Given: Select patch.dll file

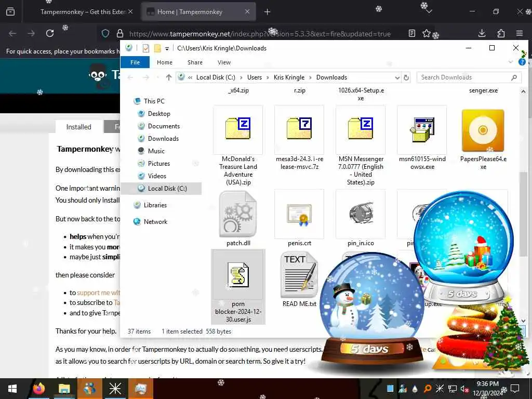Looking at the screenshot, I should click(238, 219).
